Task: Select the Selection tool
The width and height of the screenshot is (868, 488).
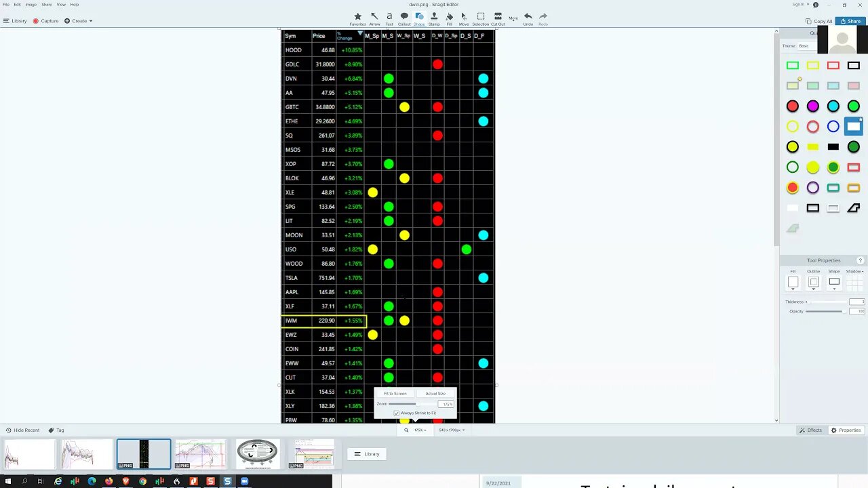Action: coord(481,19)
